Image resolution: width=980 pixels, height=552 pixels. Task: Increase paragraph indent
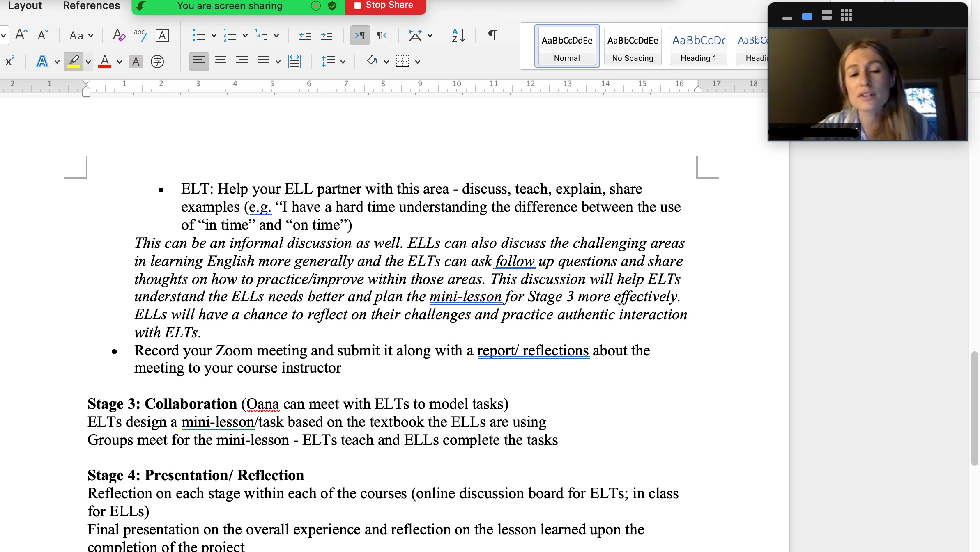327,35
